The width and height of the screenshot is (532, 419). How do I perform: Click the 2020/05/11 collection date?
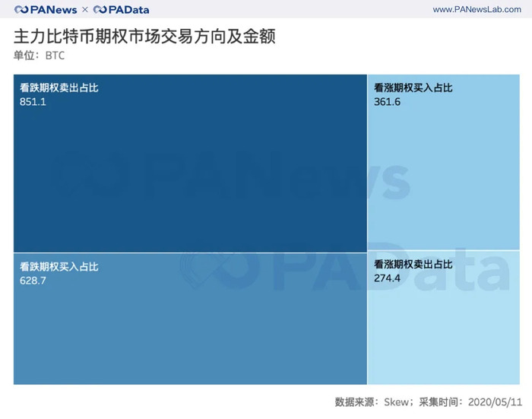tap(494, 402)
